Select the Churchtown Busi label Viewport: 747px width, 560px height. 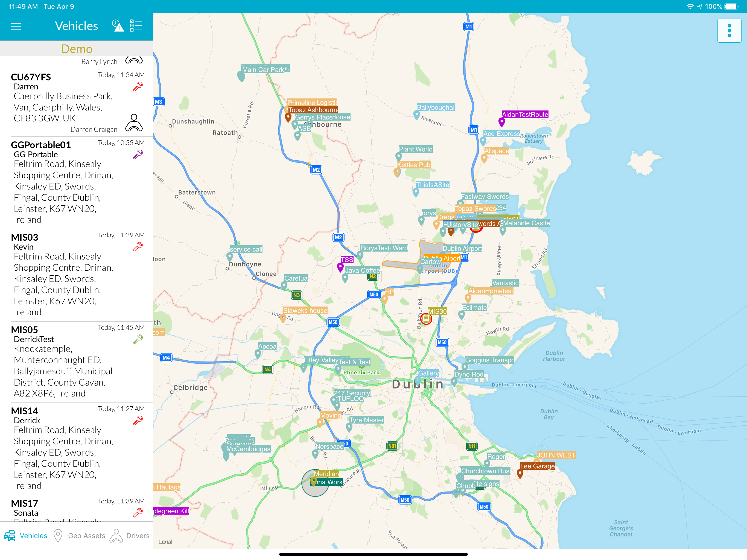coord(485,471)
